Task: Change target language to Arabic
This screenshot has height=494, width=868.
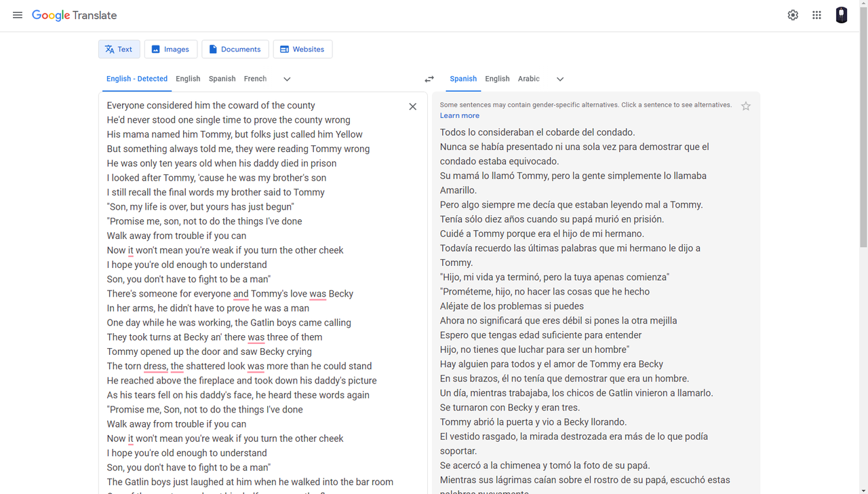Action: coord(528,79)
